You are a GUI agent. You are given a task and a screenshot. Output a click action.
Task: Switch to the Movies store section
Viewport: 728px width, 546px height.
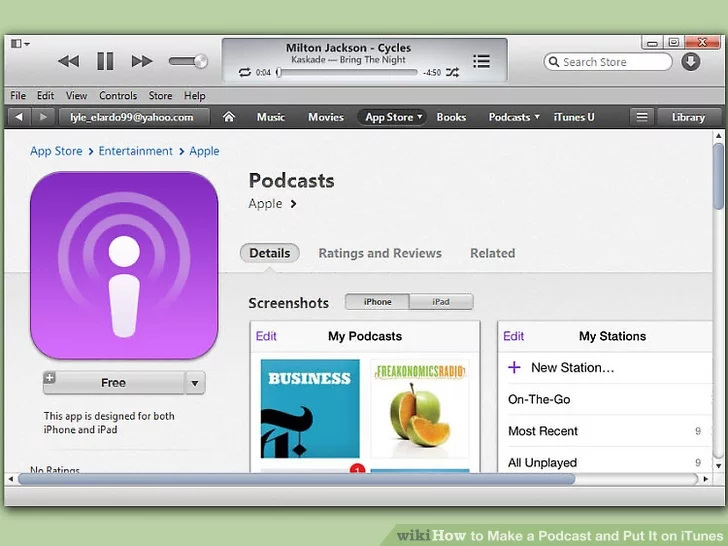click(x=326, y=117)
